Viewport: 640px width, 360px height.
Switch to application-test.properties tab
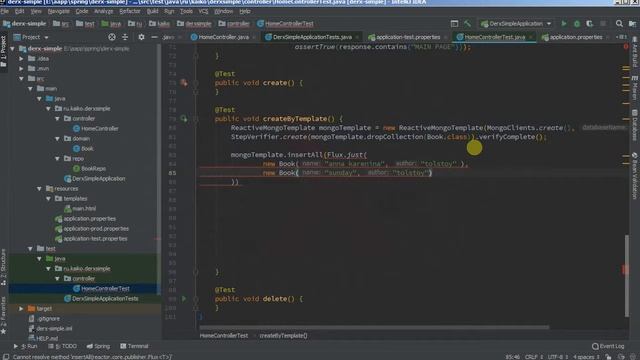pos(408,37)
